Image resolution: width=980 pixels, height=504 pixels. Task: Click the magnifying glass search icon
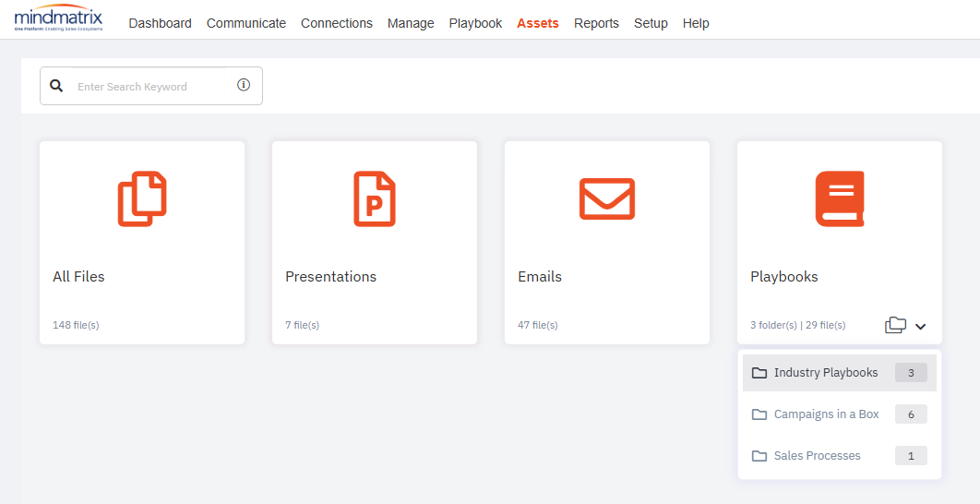(x=56, y=86)
